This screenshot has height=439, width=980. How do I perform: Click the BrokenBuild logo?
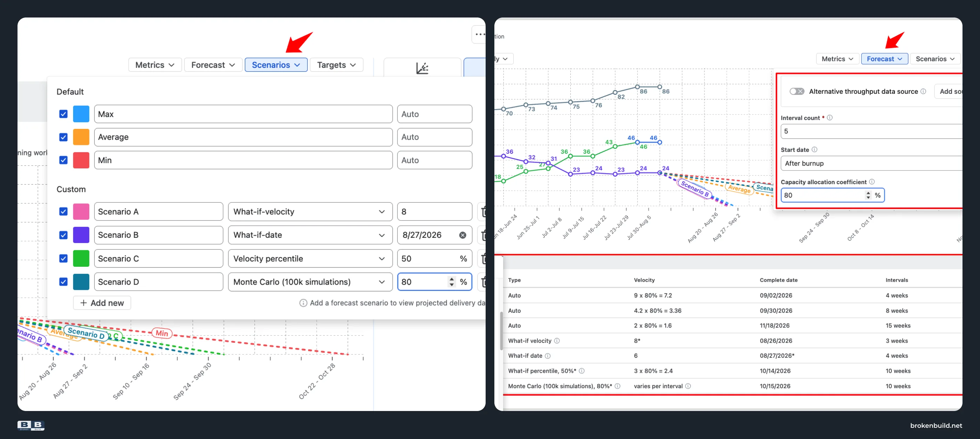[31, 425]
